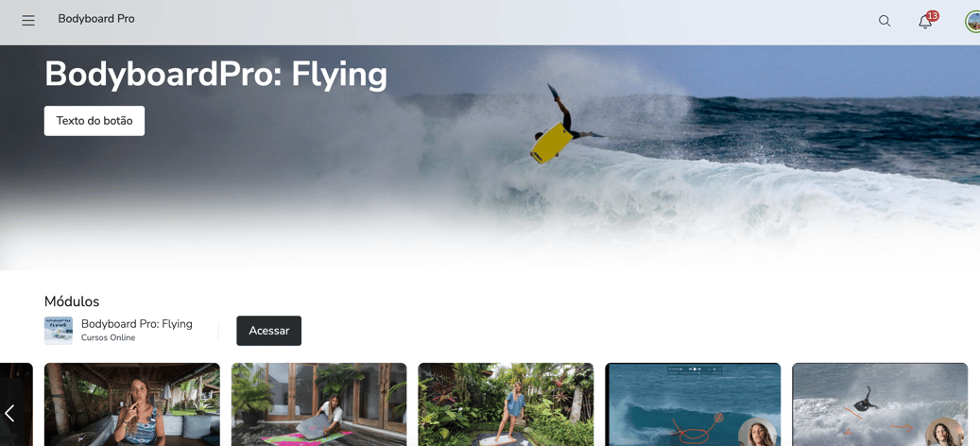Open the Bodyboard Pro: Flying course name
The height and width of the screenshot is (446, 980).
[137, 323]
